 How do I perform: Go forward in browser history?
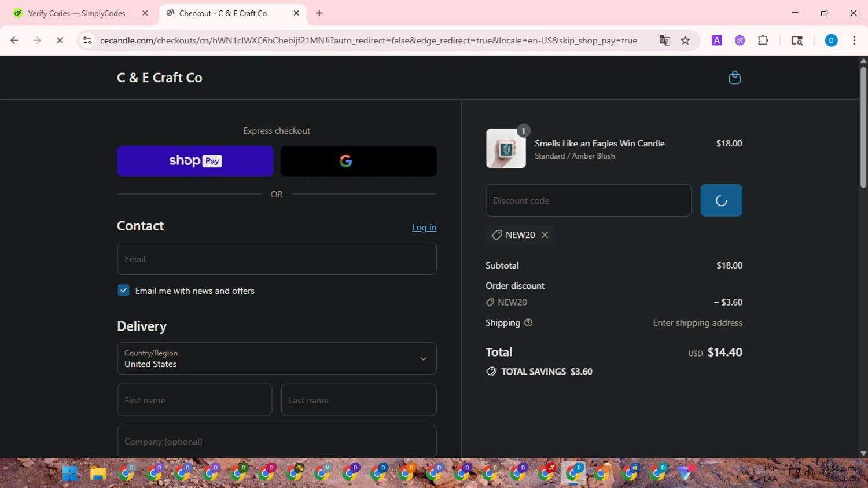tap(37, 41)
